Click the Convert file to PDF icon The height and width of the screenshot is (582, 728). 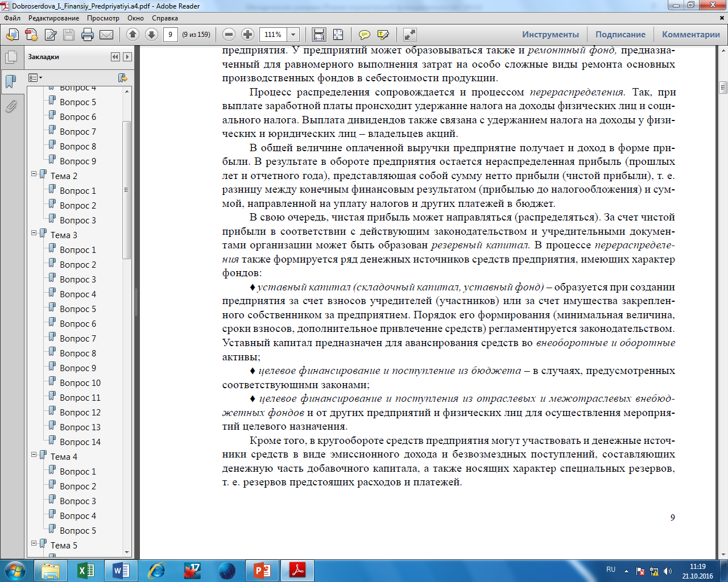pyautogui.click(x=31, y=35)
